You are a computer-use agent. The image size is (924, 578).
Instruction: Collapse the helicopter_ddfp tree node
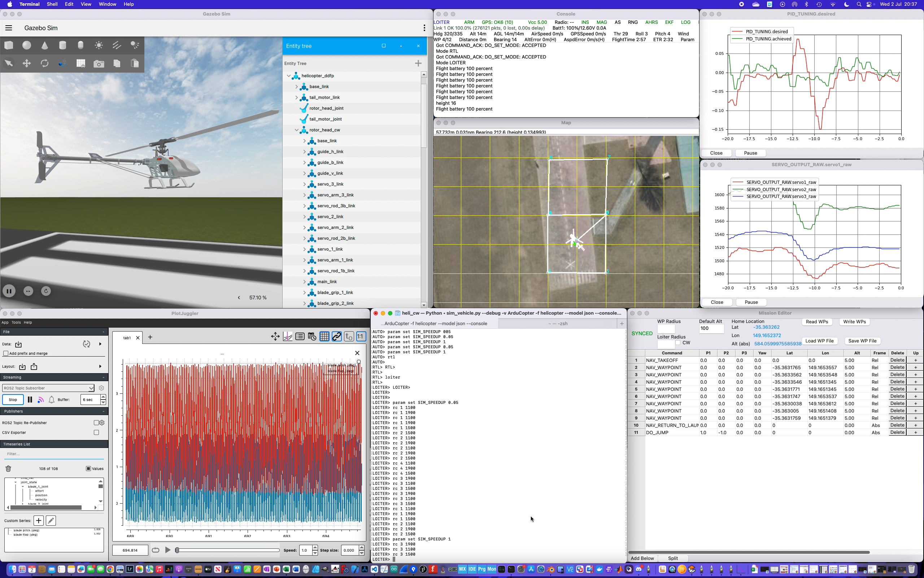[289, 76]
